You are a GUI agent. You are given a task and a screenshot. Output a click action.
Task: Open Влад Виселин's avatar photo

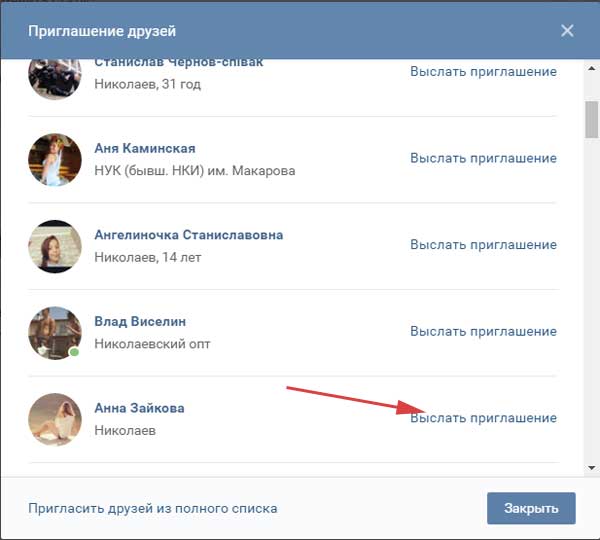click(x=55, y=333)
